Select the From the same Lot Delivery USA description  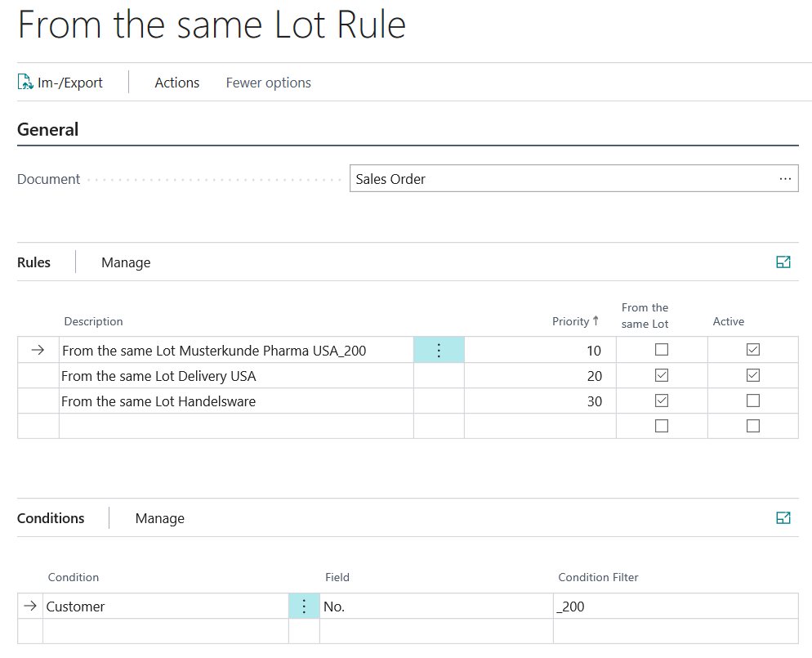(x=158, y=376)
